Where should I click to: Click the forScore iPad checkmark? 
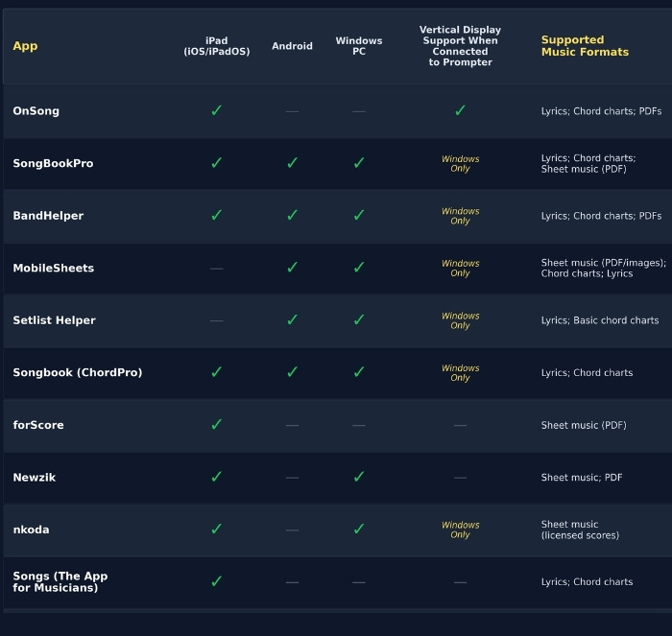click(216, 425)
